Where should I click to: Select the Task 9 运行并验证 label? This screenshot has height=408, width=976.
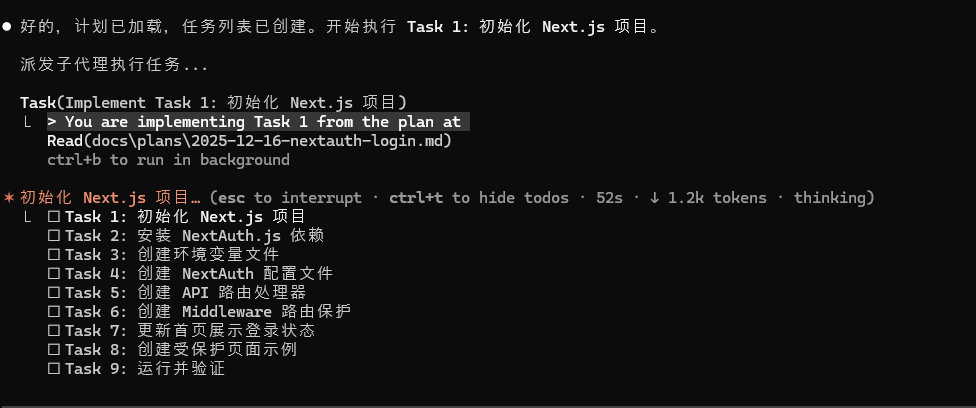tap(145, 369)
